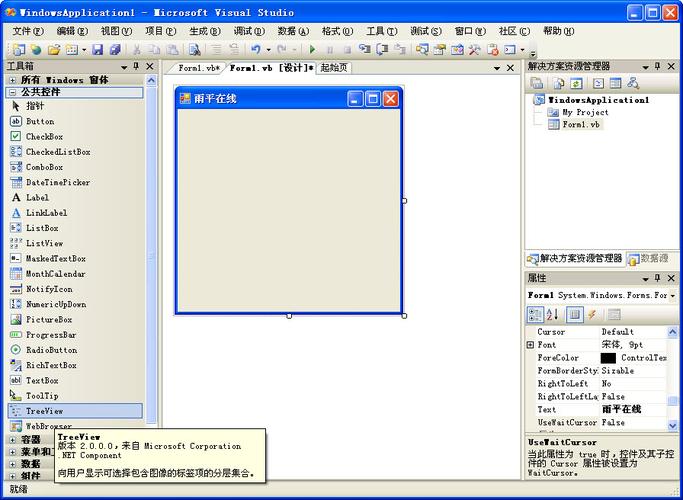Click the Start Debugging play icon
The width and height of the screenshot is (683, 500).
[x=312, y=49]
